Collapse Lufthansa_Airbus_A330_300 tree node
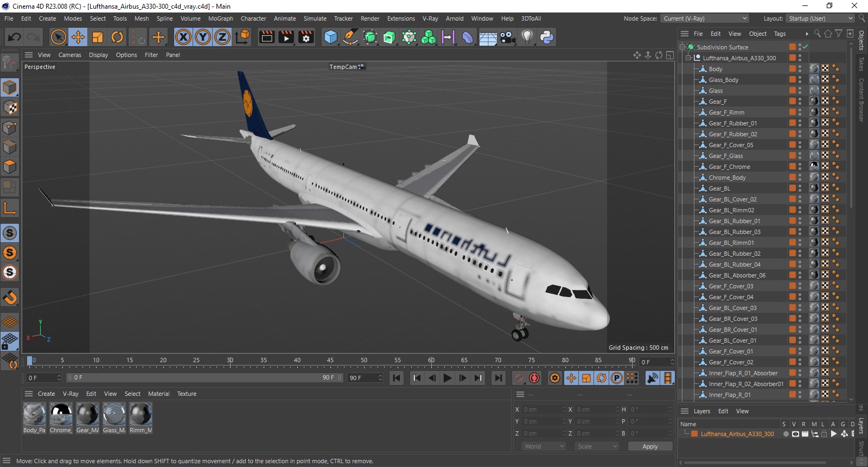 [689, 58]
